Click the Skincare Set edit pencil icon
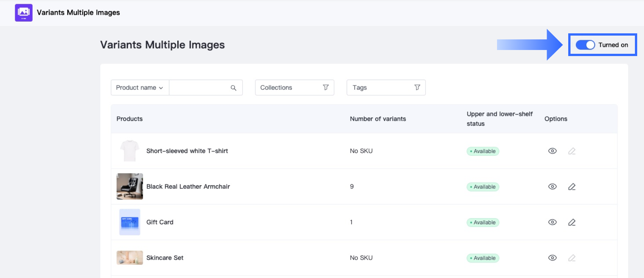The width and height of the screenshot is (644, 278). [x=572, y=258]
